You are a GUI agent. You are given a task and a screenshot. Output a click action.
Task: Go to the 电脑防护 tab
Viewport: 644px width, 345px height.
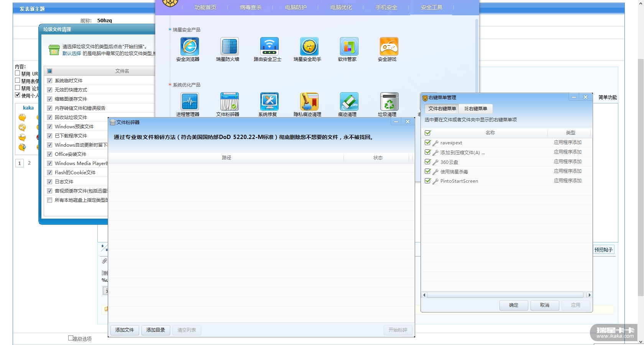point(296,7)
